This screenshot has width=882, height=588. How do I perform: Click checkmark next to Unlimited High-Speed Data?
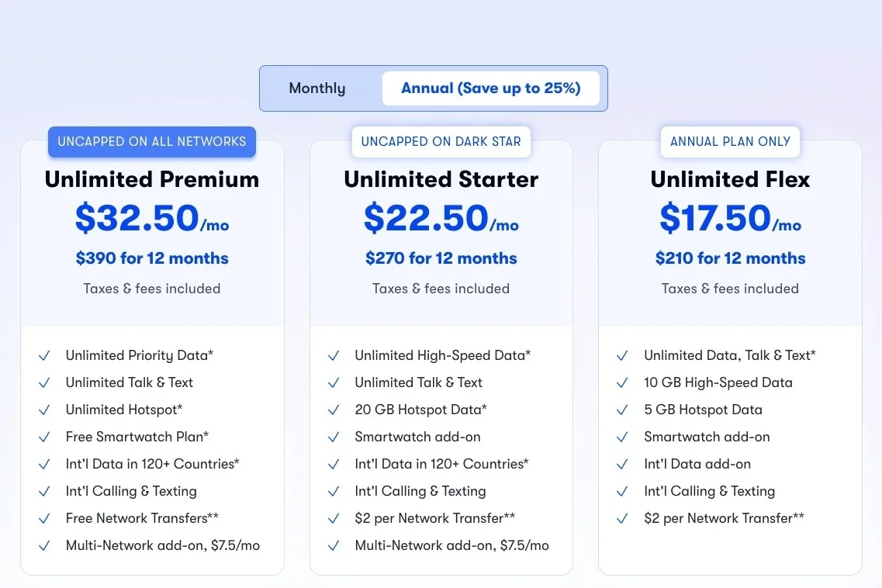334,356
